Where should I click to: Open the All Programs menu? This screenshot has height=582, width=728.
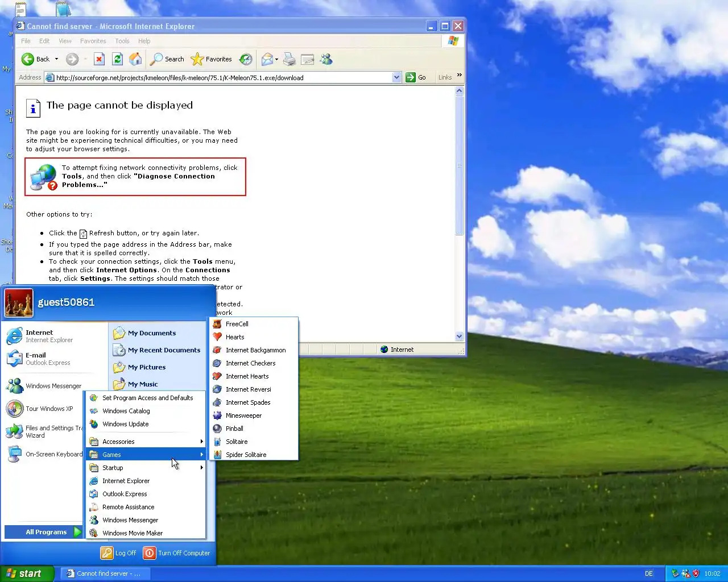[x=44, y=532]
